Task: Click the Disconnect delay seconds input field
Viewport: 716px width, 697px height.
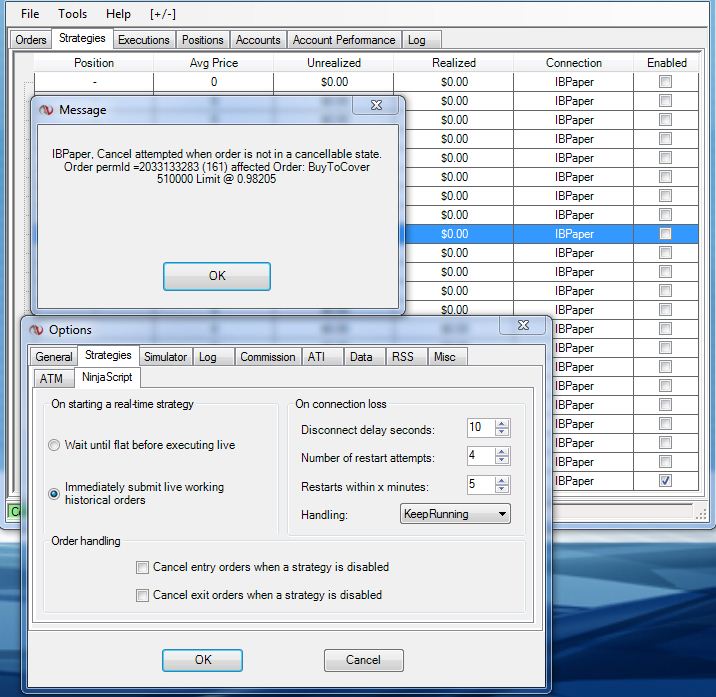Action: (x=481, y=428)
